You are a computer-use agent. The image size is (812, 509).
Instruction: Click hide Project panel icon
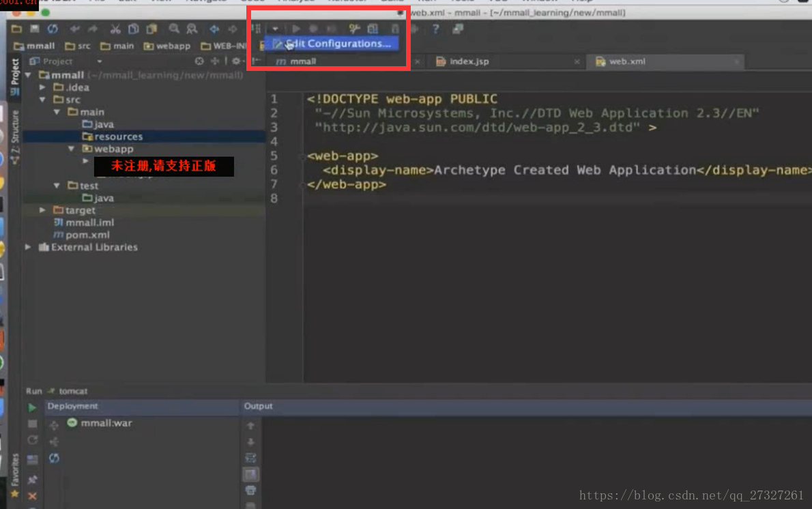click(256, 61)
